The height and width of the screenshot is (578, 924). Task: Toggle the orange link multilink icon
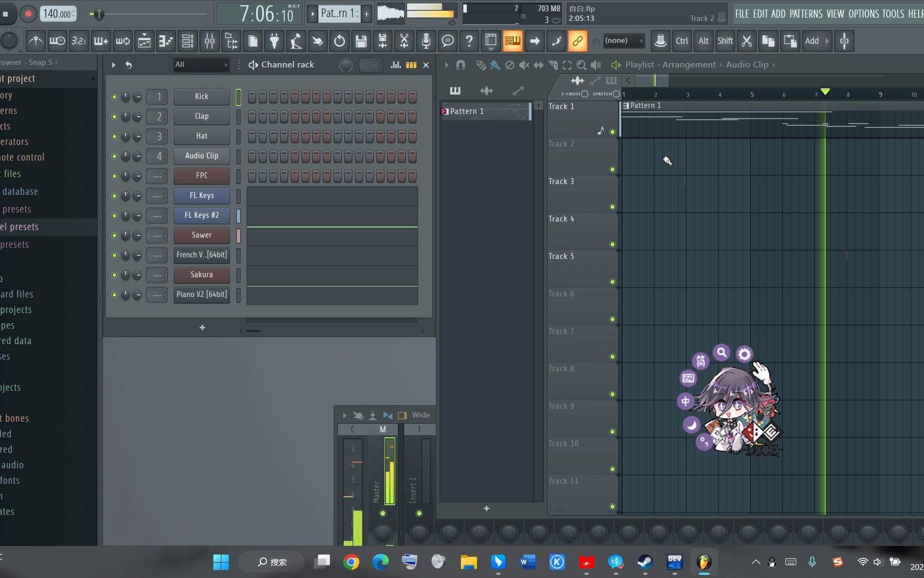point(577,41)
